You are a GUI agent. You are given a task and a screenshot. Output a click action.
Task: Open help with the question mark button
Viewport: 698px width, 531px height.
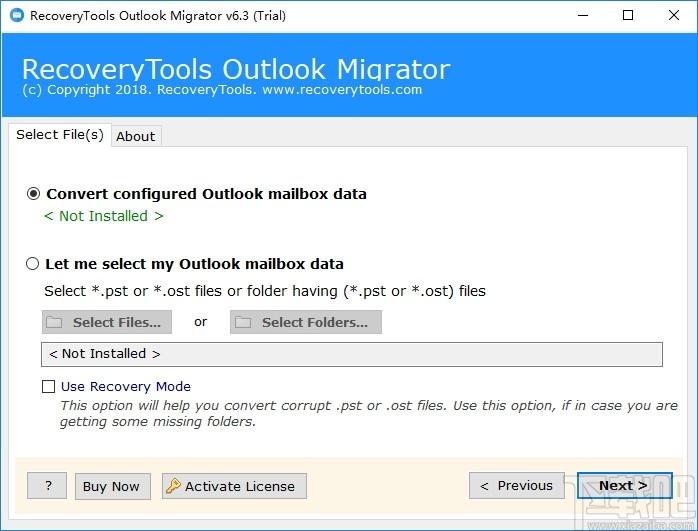coord(47,486)
